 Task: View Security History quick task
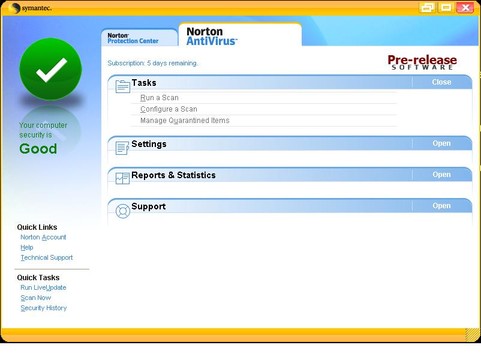pos(44,308)
